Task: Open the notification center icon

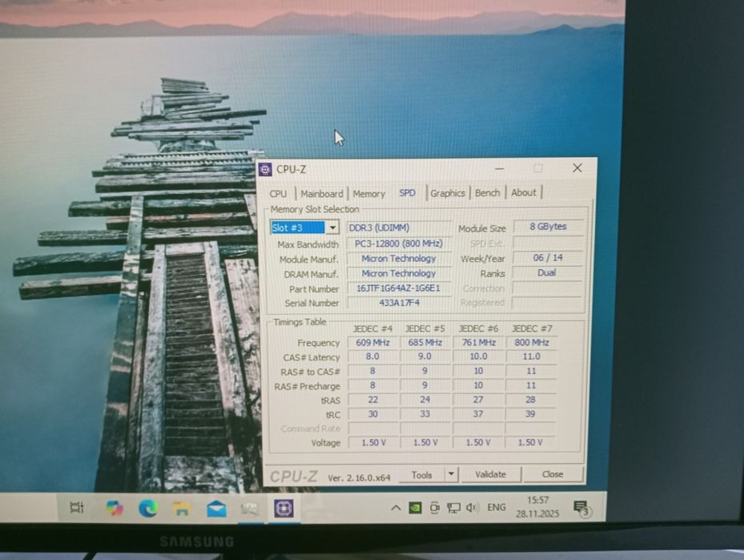Action: pyautogui.click(x=581, y=508)
